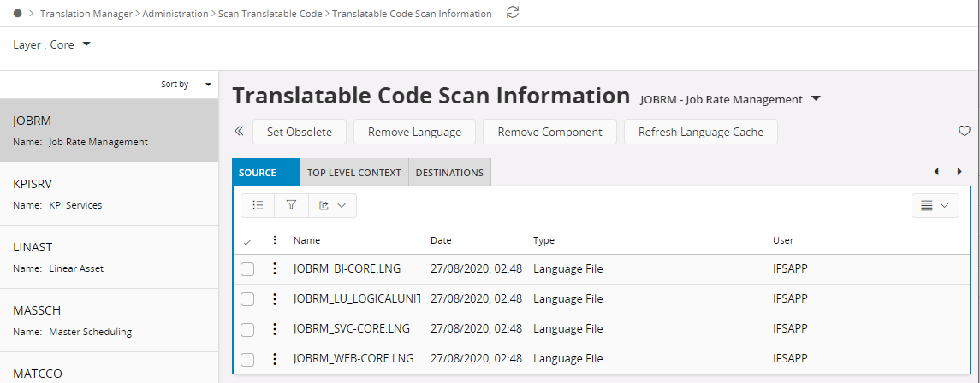The image size is (980, 383).
Task: Open the export icon menu
Action: [332, 205]
